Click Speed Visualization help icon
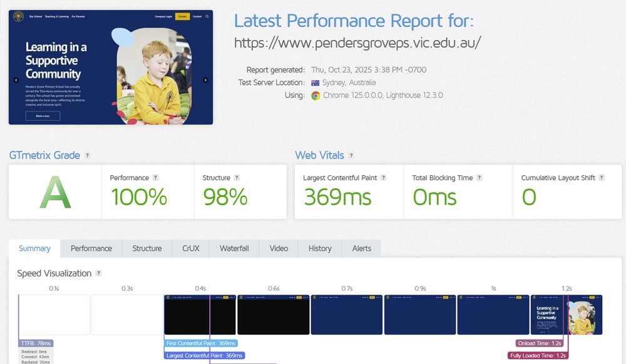Screen dimensions: 626x364 (98, 273)
